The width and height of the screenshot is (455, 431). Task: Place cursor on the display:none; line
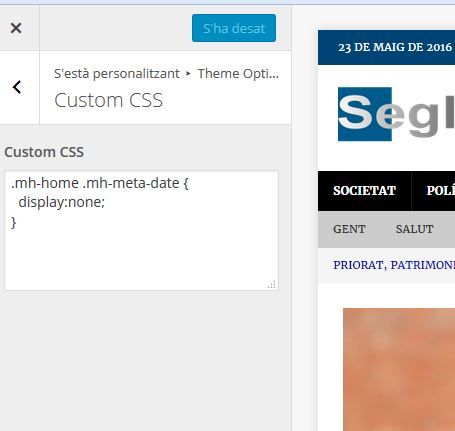click(x=62, y=202)
